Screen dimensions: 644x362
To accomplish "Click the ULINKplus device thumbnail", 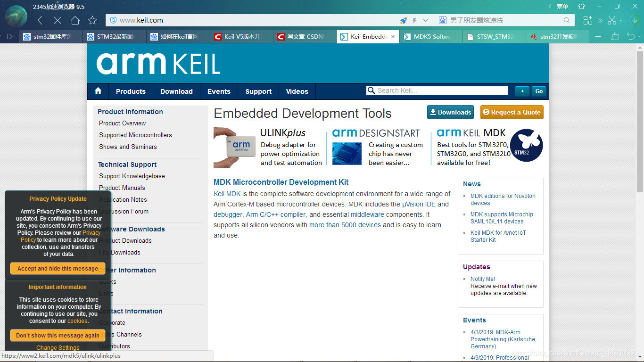I will 235,147.
